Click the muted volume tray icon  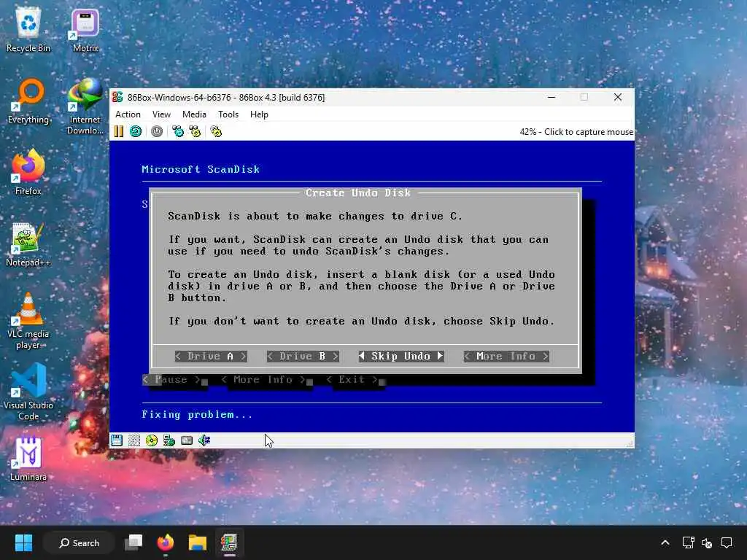tap(707, 542)
